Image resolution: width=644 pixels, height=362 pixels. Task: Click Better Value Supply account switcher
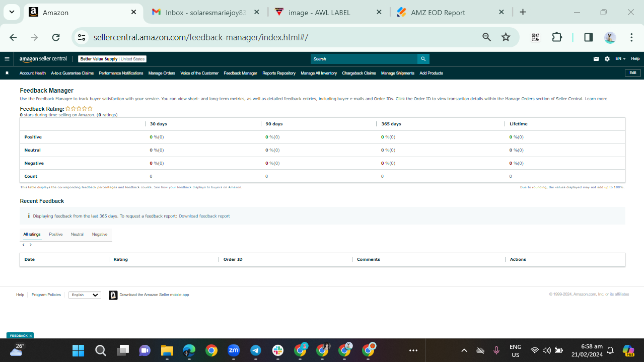pyautogui.click(x=112, y=59)
